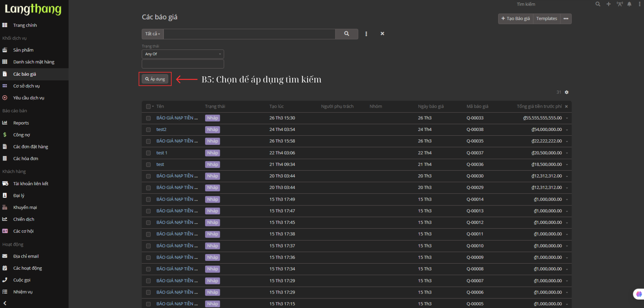Open the three-dot filter options menu
The width and height of the screenshot is (644, 308).
tap(366, 34)
